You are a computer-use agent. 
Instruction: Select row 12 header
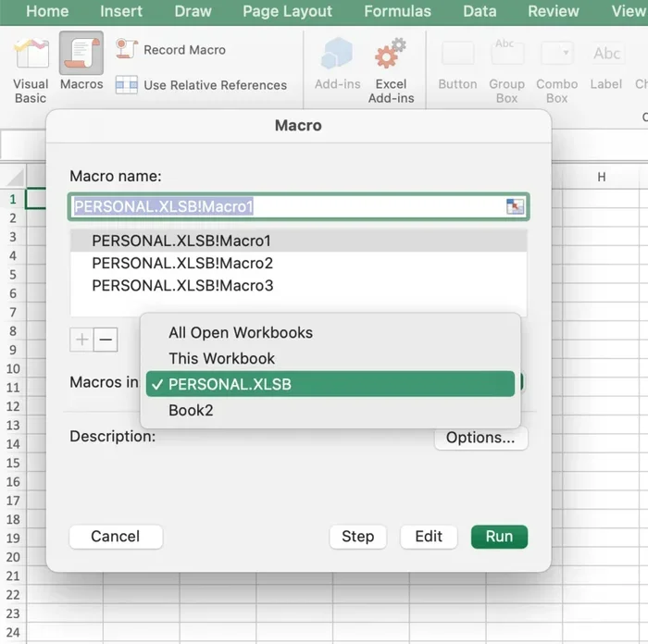pyautogui.click(x=13, y=406)
